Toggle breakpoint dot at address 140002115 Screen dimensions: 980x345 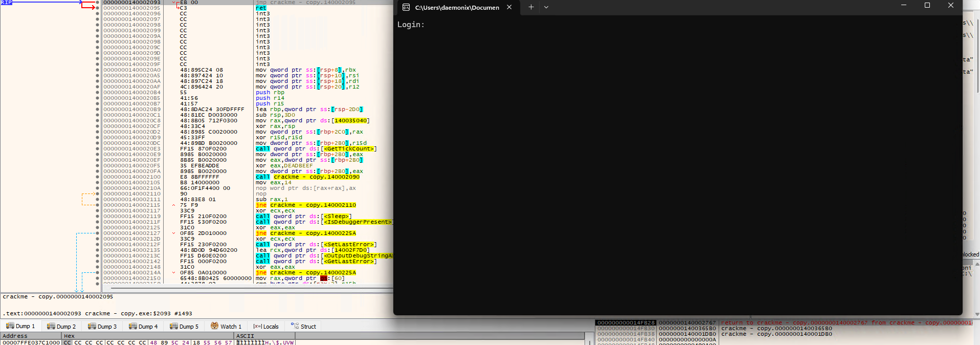(x=98, y=205)
